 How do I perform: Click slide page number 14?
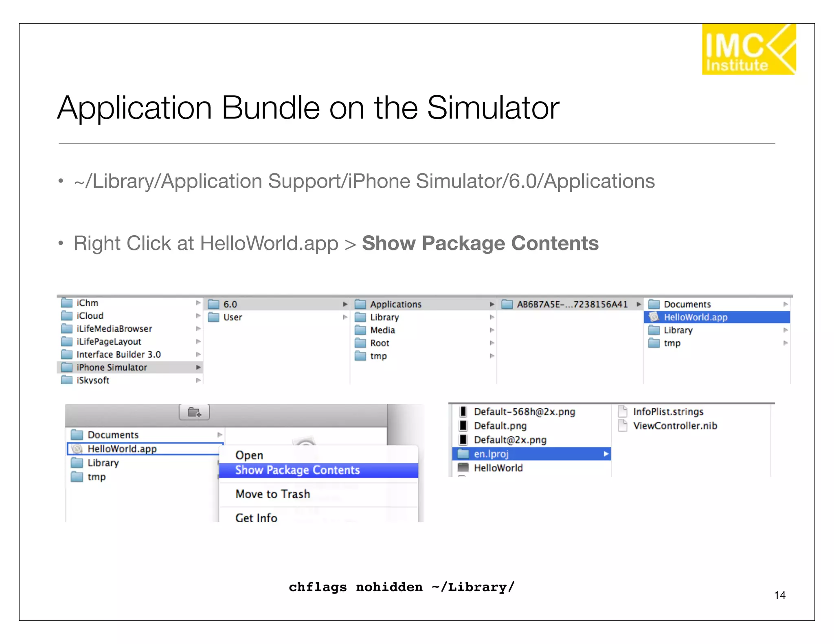(779, 595)
